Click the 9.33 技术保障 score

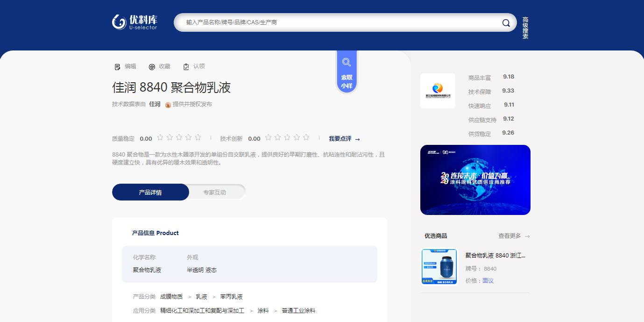tap(508, 91)
